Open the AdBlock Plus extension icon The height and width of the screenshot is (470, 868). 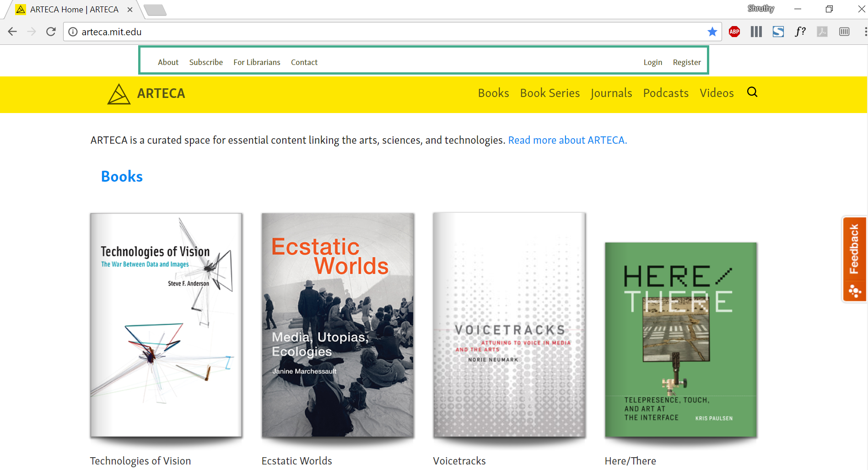(734, 32)
